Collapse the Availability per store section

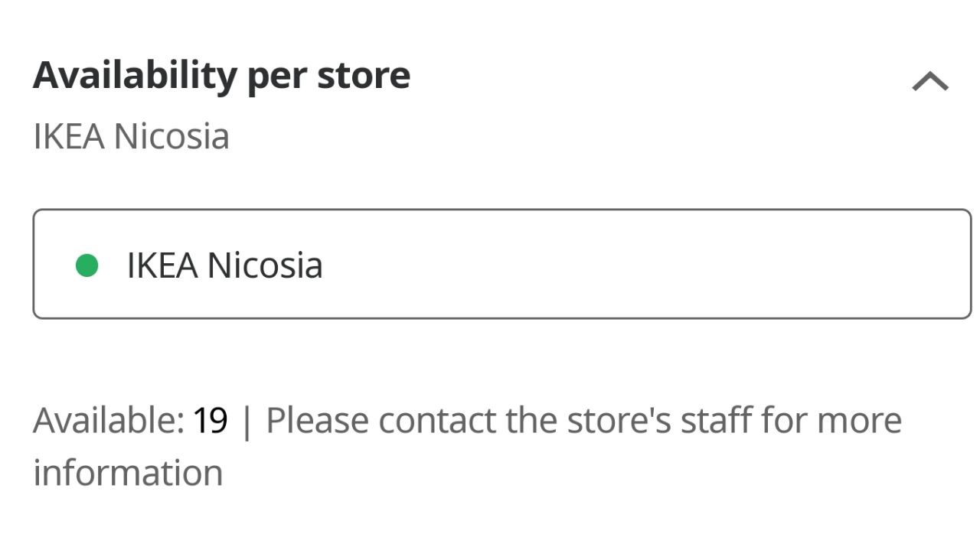coord(930,81)
